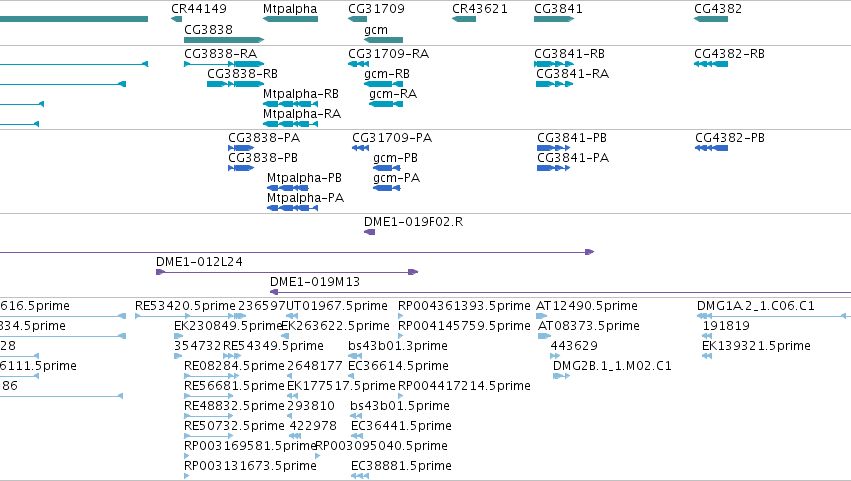
Task: Click the AT08373.5prime EST label
Action: tap(589, 326)
